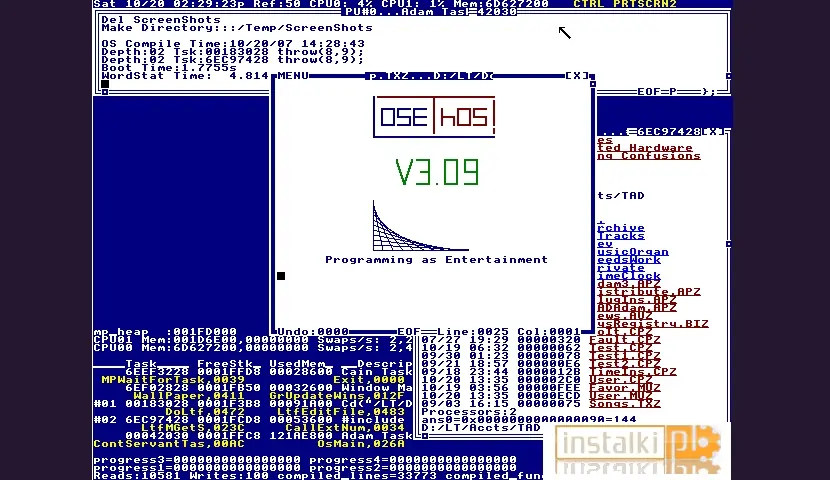
Task: Open the 'ted Hardware' link
Action: pyautogui.click(x=645, y=148)
